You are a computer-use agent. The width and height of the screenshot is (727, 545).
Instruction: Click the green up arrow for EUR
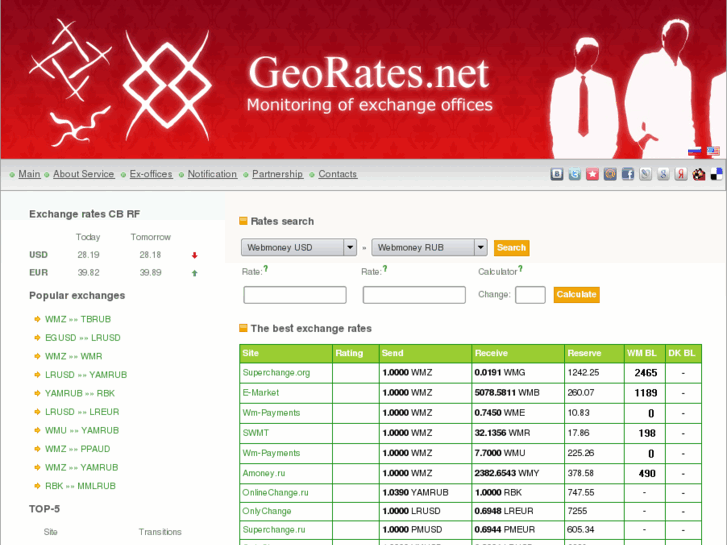point(195,273)
